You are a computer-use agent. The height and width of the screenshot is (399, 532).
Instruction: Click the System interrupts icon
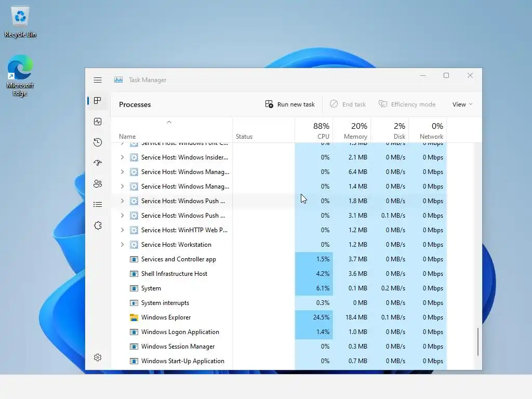pyautogui.click(x=134, y=303)
